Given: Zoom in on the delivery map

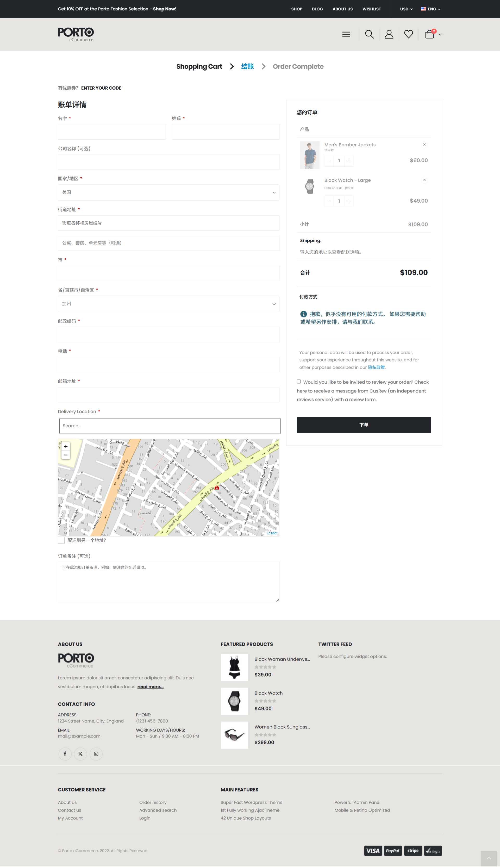Looking at the screenshot, I should point(66,446).
